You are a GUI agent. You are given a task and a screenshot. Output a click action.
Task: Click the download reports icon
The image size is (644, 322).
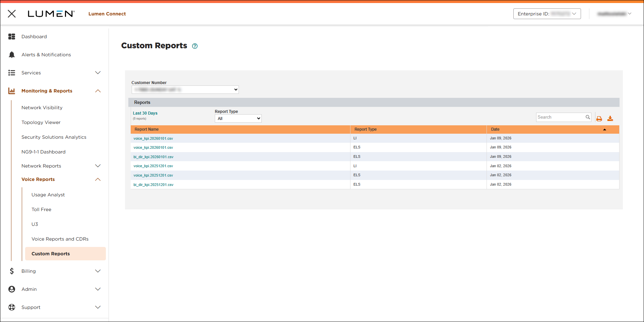pos(610,118)
